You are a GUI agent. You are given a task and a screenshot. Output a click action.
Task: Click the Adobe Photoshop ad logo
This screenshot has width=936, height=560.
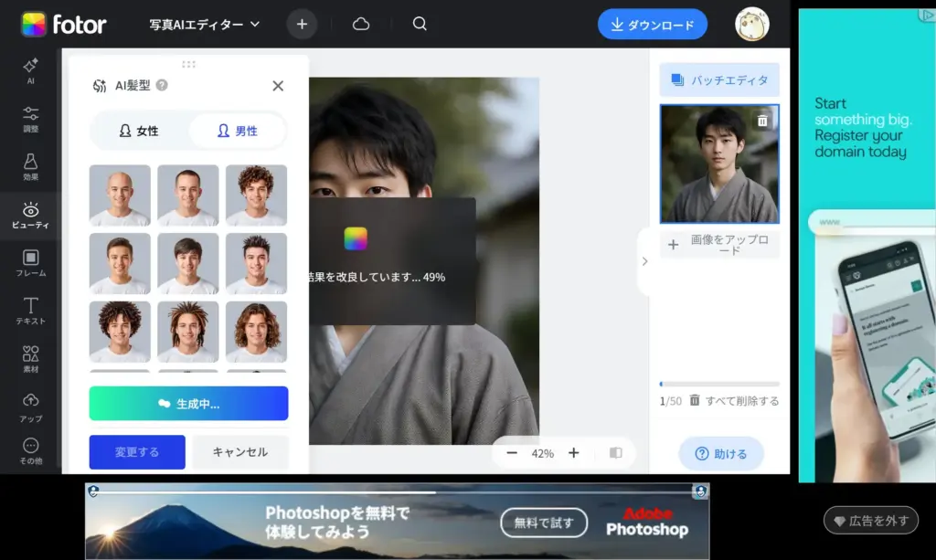[647, 522]
